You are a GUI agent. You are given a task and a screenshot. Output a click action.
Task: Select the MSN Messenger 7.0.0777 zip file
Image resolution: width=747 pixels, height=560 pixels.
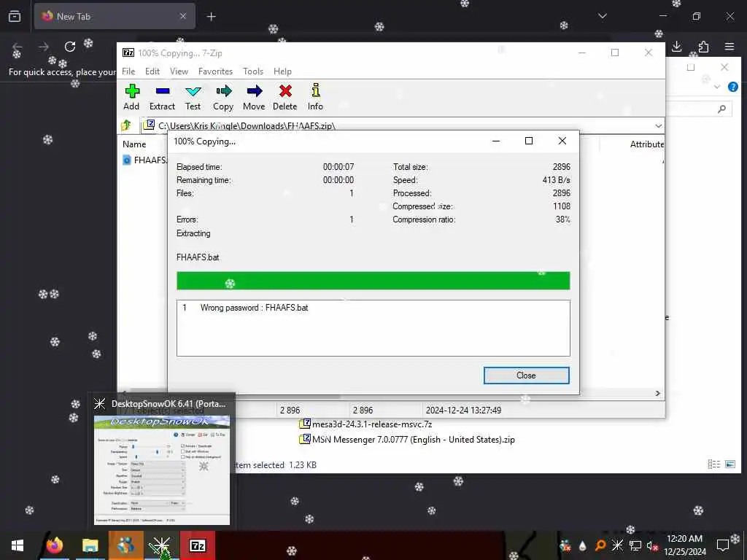[407, 440]
